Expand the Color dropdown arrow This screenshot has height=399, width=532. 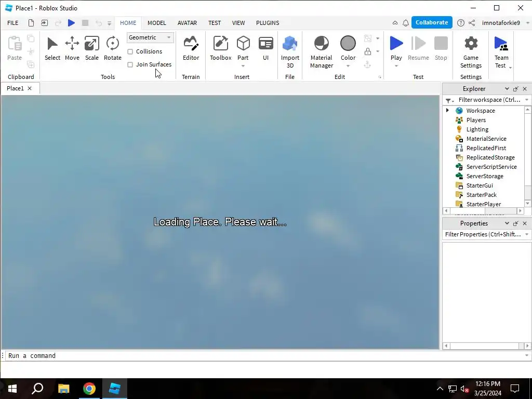[x=348, y=66]
